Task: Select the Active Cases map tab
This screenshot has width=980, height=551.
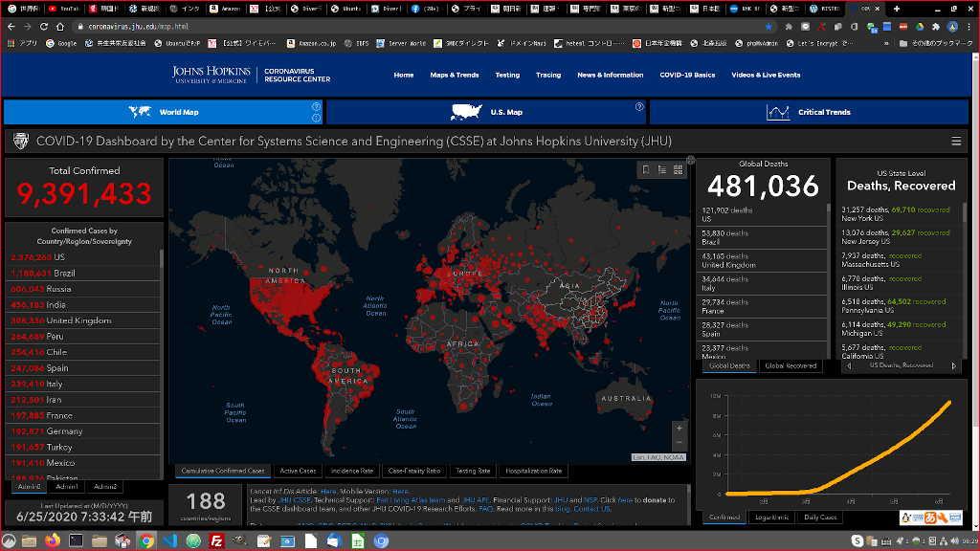Action: [299, 471]
